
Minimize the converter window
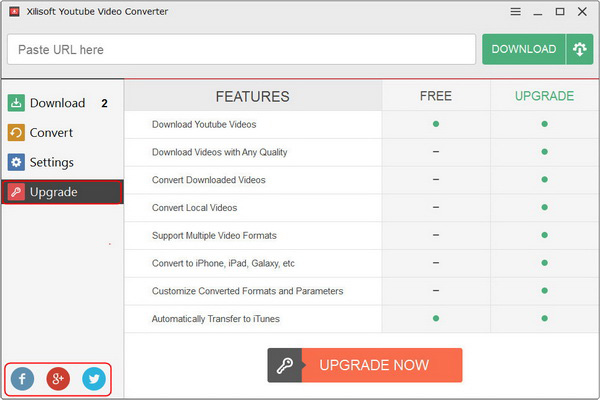coord(538,12)
